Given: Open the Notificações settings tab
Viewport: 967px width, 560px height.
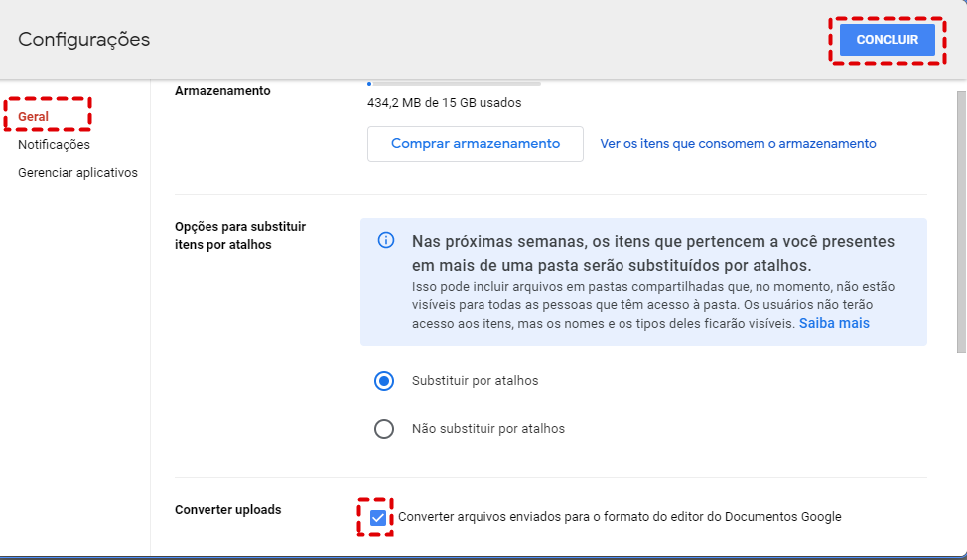Looking at the screenshot, I should (x=54, y=145).
